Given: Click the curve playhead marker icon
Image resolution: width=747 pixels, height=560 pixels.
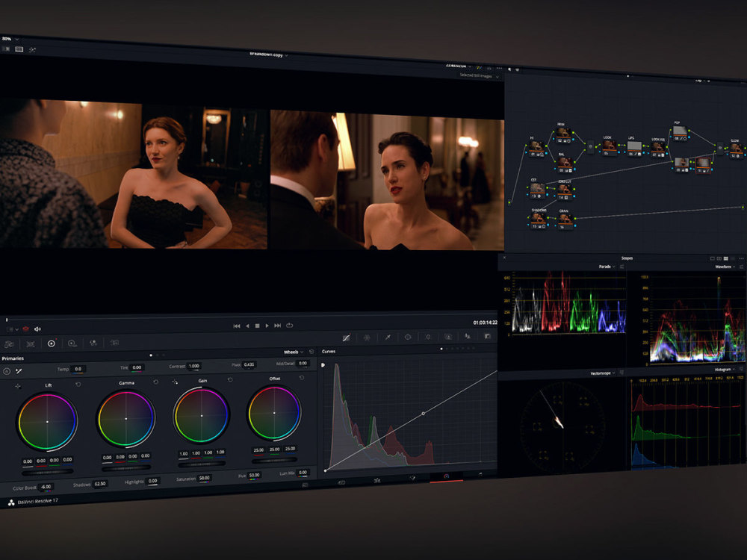Looking at the screenshot, I should point(323,365).
